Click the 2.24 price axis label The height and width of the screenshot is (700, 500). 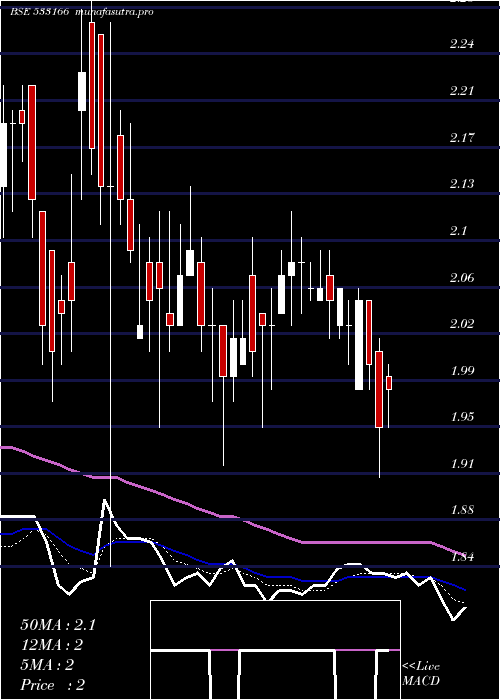[462, 44]
